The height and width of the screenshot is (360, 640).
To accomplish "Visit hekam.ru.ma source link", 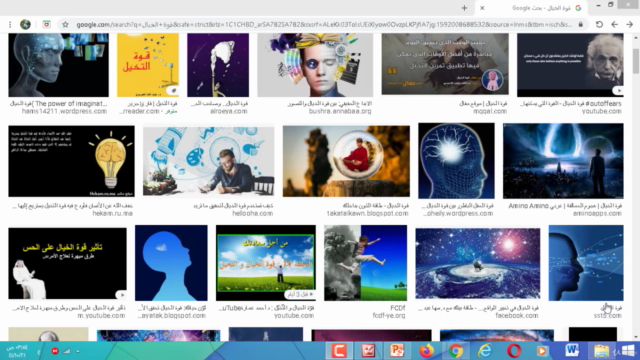I will (113, 213).
